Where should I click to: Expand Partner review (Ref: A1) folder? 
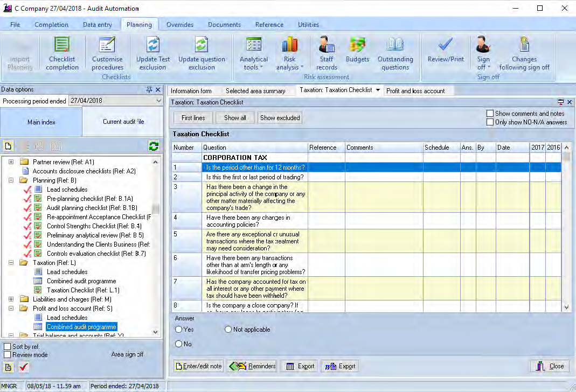click(x=11, y=162)
